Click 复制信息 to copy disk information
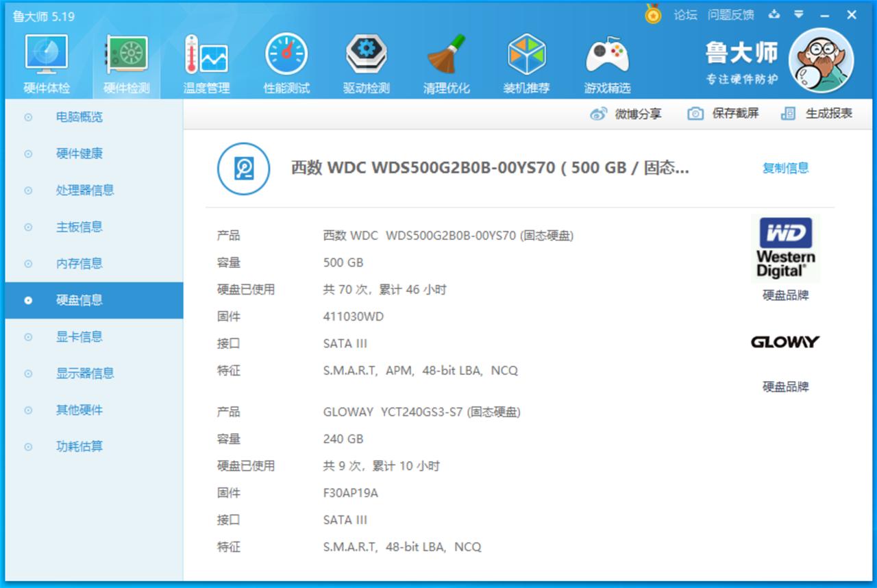 [x=785, y=168]
